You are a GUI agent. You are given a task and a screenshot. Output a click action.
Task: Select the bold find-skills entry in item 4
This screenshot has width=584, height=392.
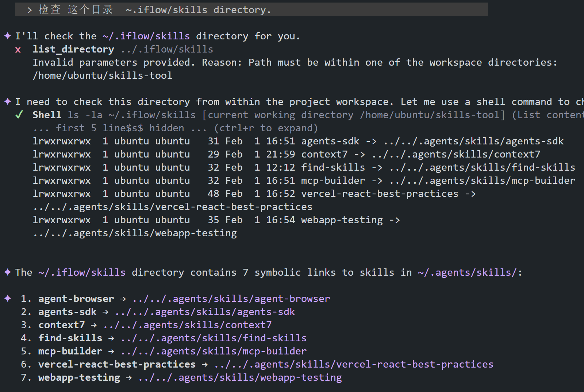(x=70, y=338)
